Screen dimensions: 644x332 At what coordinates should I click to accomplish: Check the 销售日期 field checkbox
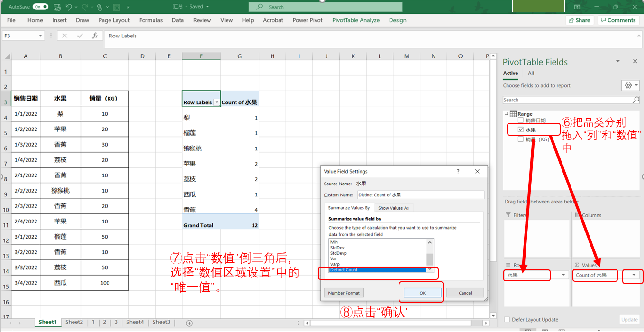(x=521, y=120)
